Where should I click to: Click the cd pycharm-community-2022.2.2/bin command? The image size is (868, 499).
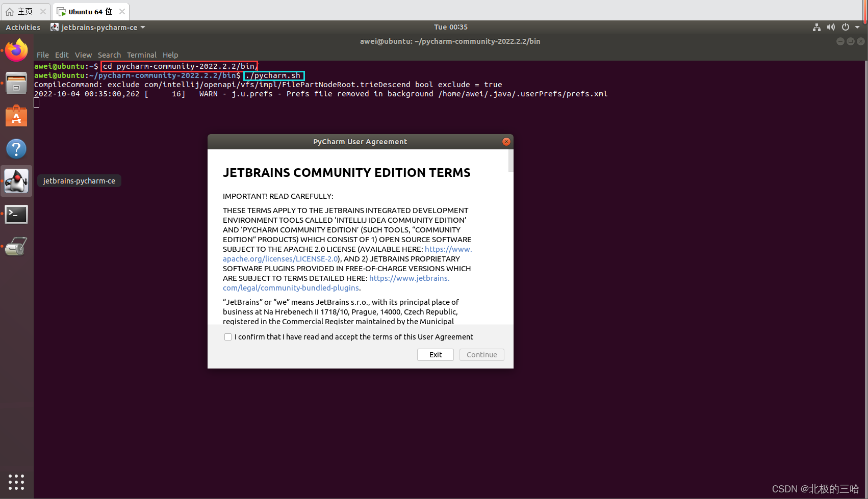tap(180, 66)
